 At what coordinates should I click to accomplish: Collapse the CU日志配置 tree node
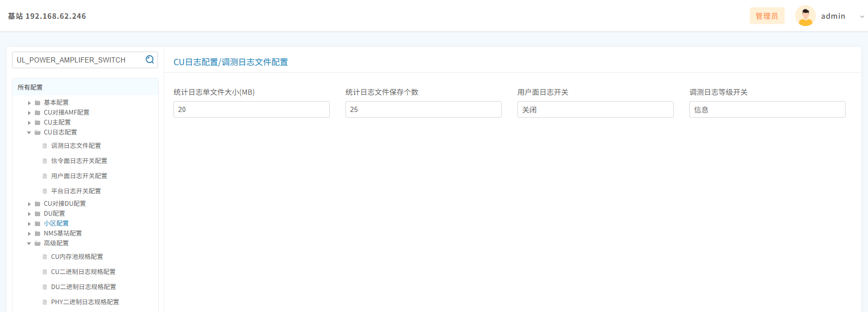(x=29, y=132)
